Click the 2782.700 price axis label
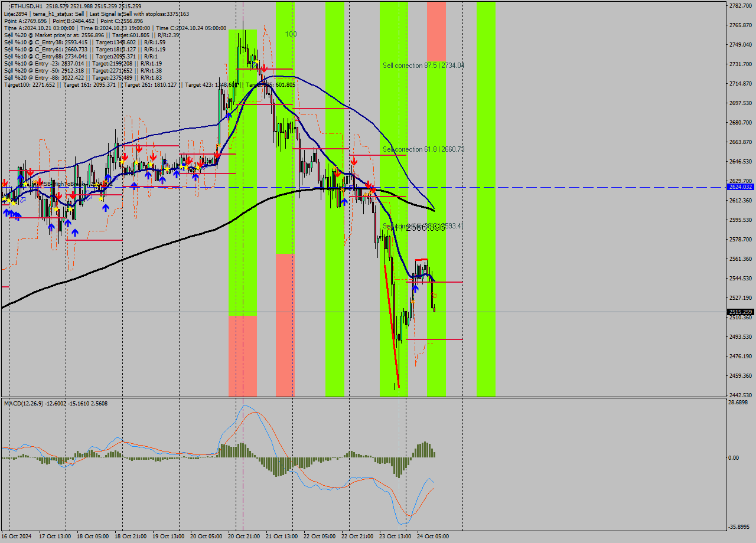Screen dimensions: 756x543 click(741, 5)
